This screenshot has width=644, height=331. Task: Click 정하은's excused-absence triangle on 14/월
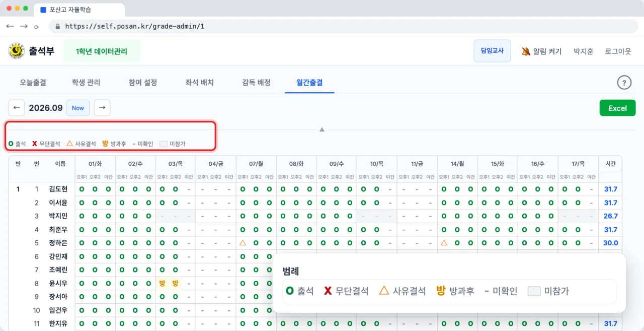[x=444, y=243]
